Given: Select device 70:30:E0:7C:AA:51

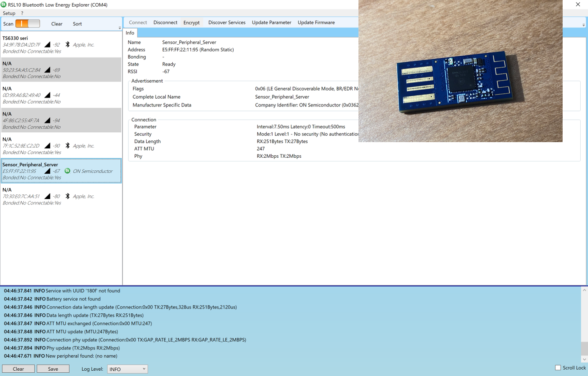Looking at the screenshot, I should (61, 196).
